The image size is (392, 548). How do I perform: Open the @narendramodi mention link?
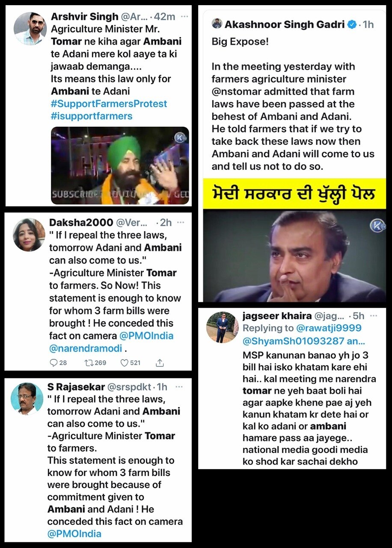click(86, 348)
